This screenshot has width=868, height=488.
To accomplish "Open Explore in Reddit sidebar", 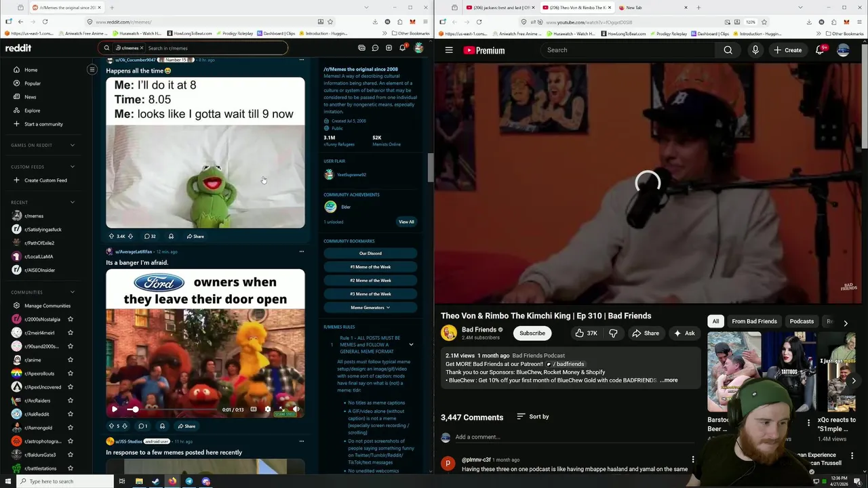I will pos(32,110).
